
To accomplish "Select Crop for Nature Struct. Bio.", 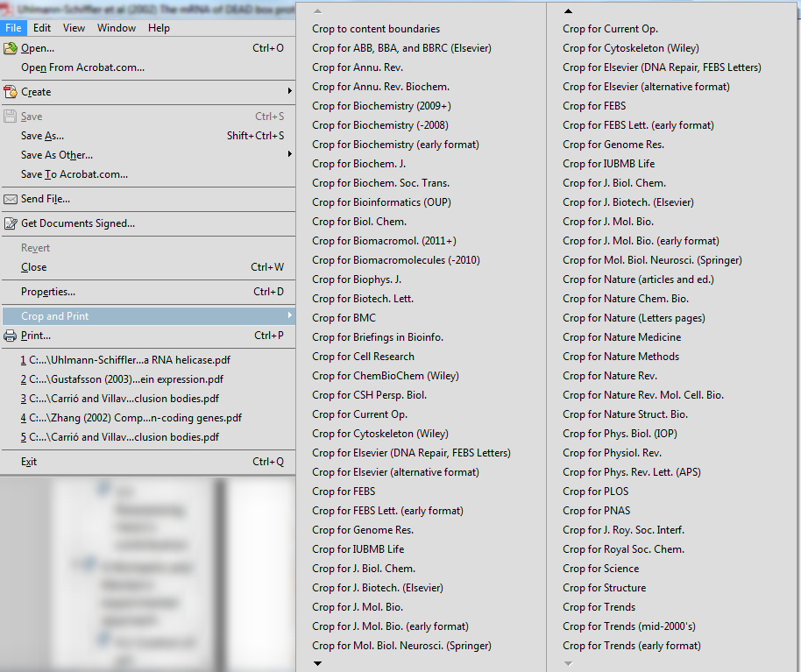I will tap(625, 414).
